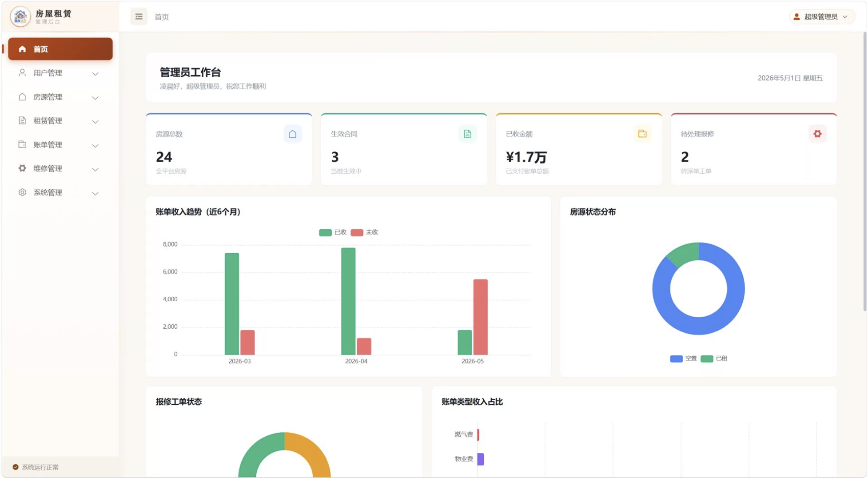Screen dimensions: 868x478
Task: Click the 2026-03 green 已收 bar
Action: pyautogui.click(x=232, y=304)
